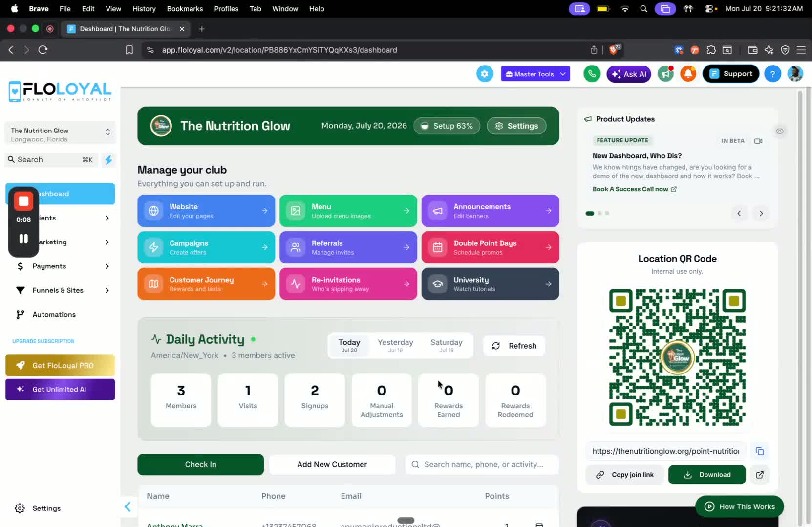Click the lightning quick actions icon by Search

(x=108, y=160)
